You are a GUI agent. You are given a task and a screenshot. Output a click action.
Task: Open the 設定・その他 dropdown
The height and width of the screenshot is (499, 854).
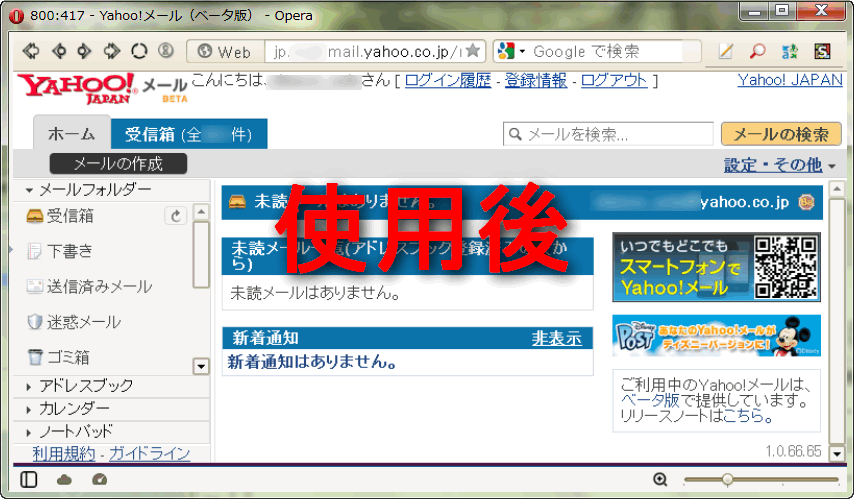pyautogui.click(x=779, y=165)
